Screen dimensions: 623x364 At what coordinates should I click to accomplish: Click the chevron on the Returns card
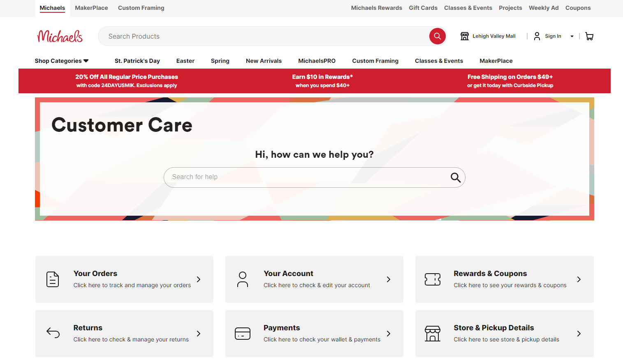[199, 334]
